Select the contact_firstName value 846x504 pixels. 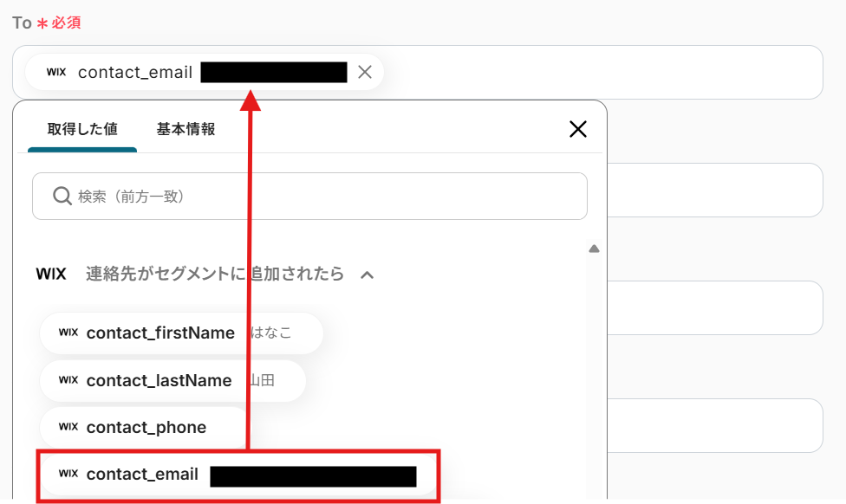181,333
